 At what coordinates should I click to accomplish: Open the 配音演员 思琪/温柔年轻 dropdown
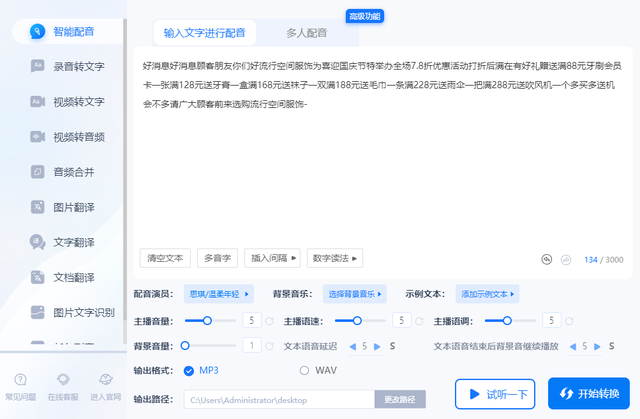(218, 294)
